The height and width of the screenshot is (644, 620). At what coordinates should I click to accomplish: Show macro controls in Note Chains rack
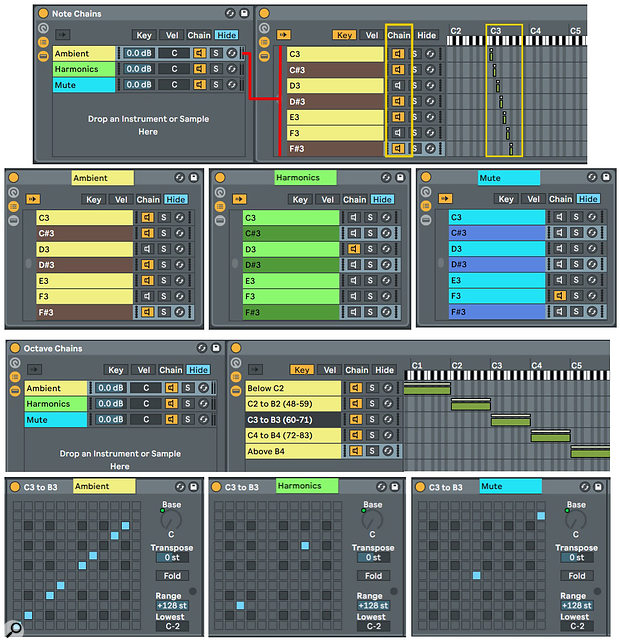pyautogui.click(x=43, y=28)
